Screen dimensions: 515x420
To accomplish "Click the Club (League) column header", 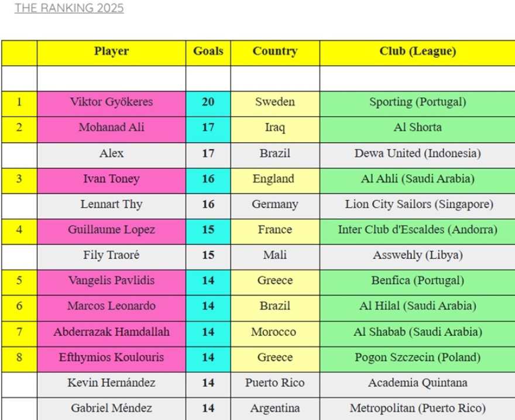I will 417,51.
